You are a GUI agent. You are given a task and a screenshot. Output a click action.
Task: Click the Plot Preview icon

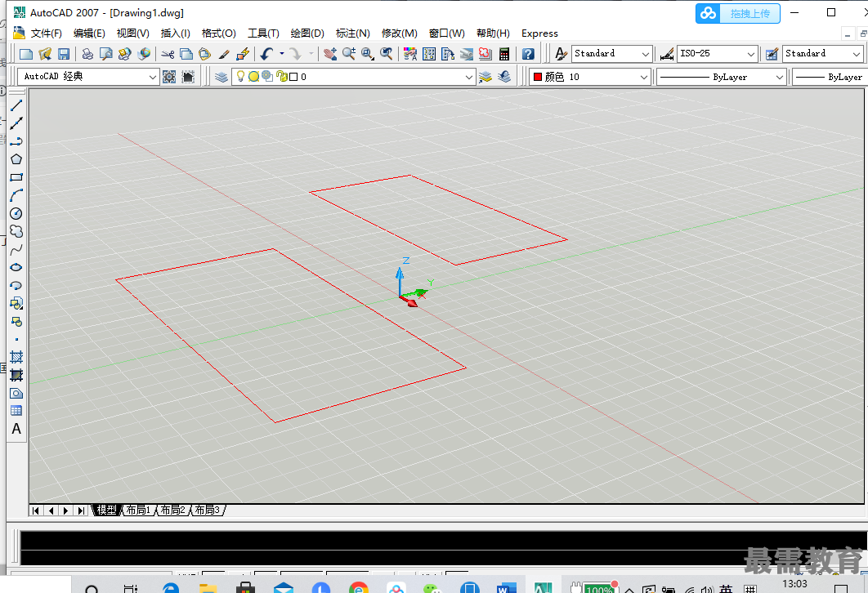[x=105, y=54]
